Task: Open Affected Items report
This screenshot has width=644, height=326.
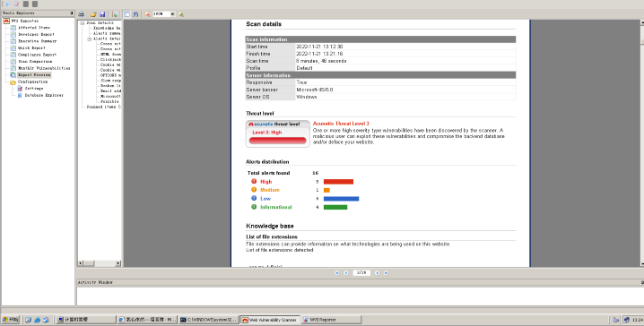Action: 34,28
